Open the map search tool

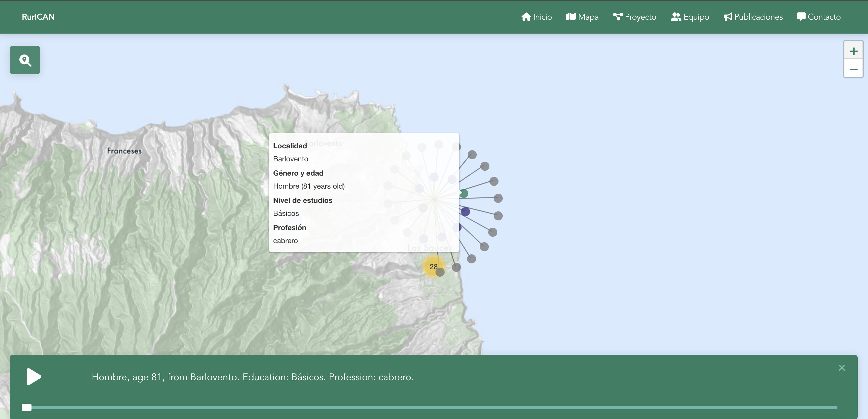click(25, 60)
